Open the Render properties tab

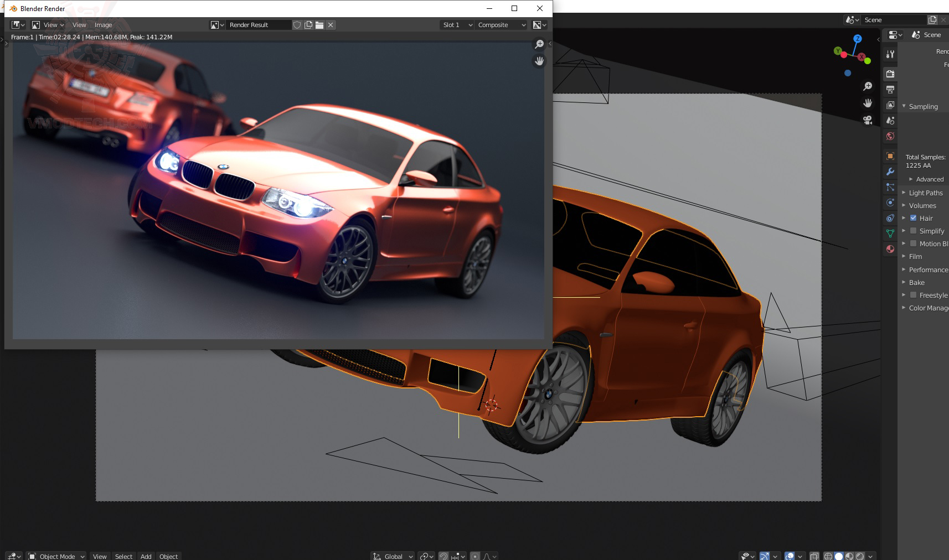click(x=890, y=74)
